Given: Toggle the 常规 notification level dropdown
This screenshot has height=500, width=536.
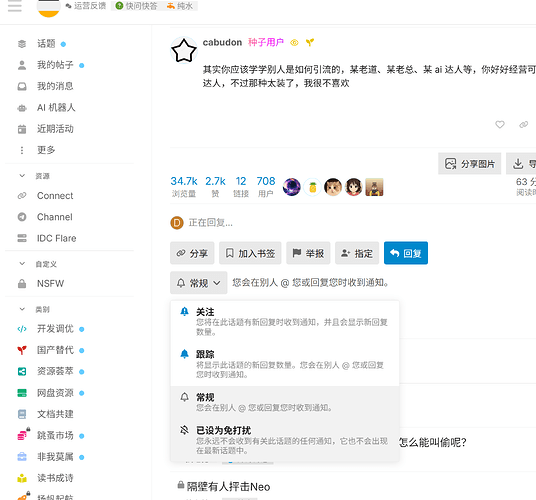Looking at the screenshot, I should click(199, 283).
